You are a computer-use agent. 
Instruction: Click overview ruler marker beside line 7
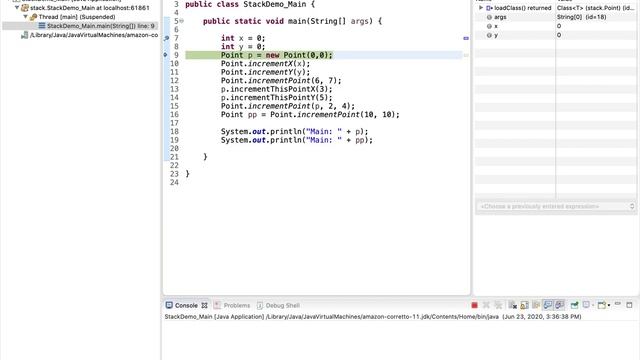pos(466,38)
